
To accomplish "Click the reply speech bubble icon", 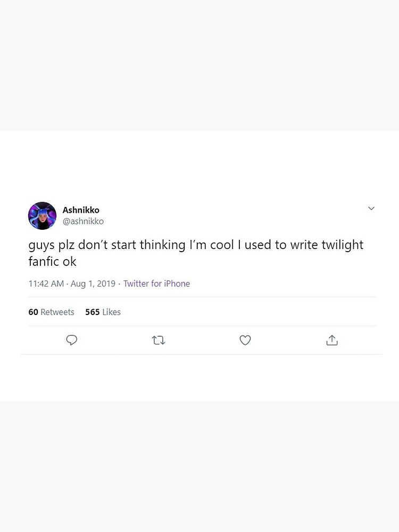I will click(72, 340).
